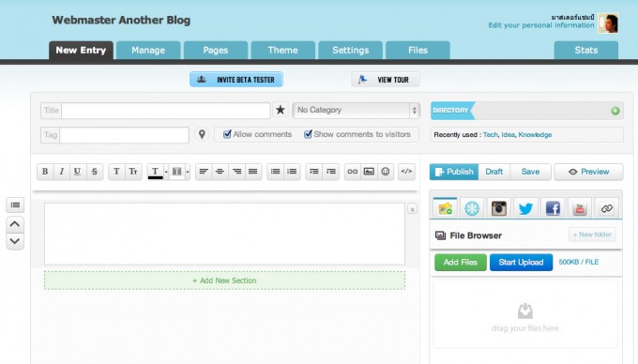This screenshot has width=638, height=364.
Task: Move section up with arrow
Action: point(15,224)
